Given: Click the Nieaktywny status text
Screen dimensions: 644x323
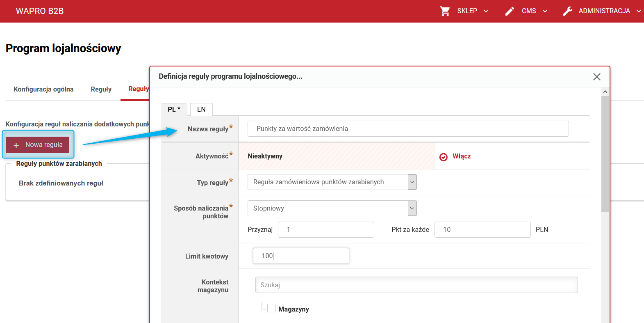Looking at the screenshot, I should [x=265, y=156].
